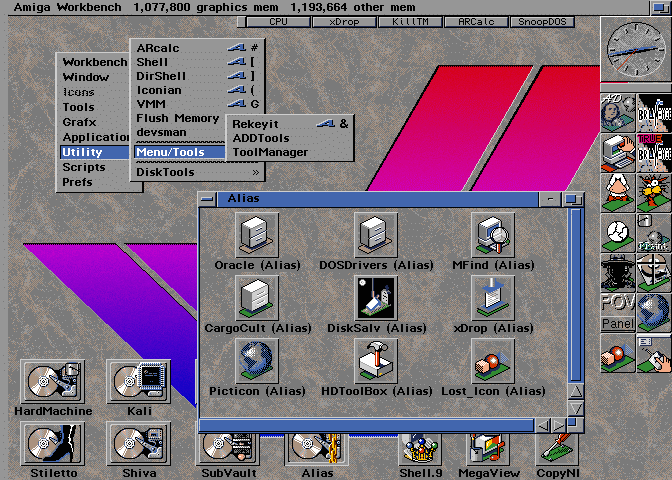Open the Grafx menu entry
672x480 pixels.
coord(94,122)
